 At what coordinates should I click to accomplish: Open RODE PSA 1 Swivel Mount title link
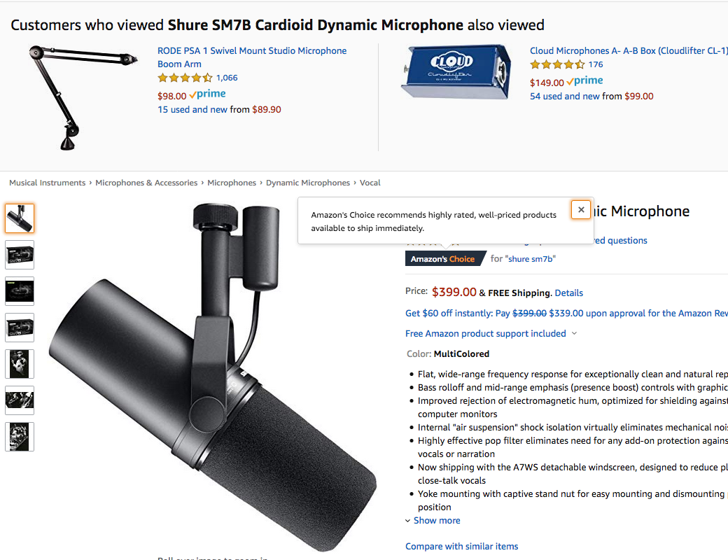[252, 51]
